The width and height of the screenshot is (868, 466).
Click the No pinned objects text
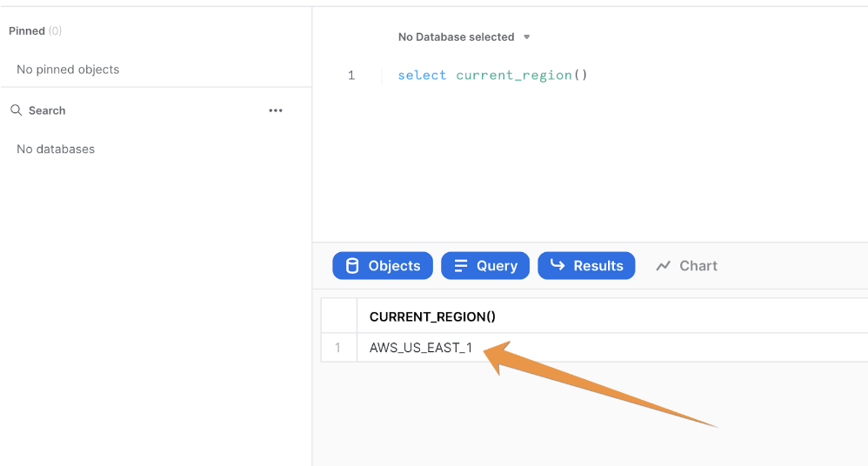pyautogui.click(x=68, y=70)
